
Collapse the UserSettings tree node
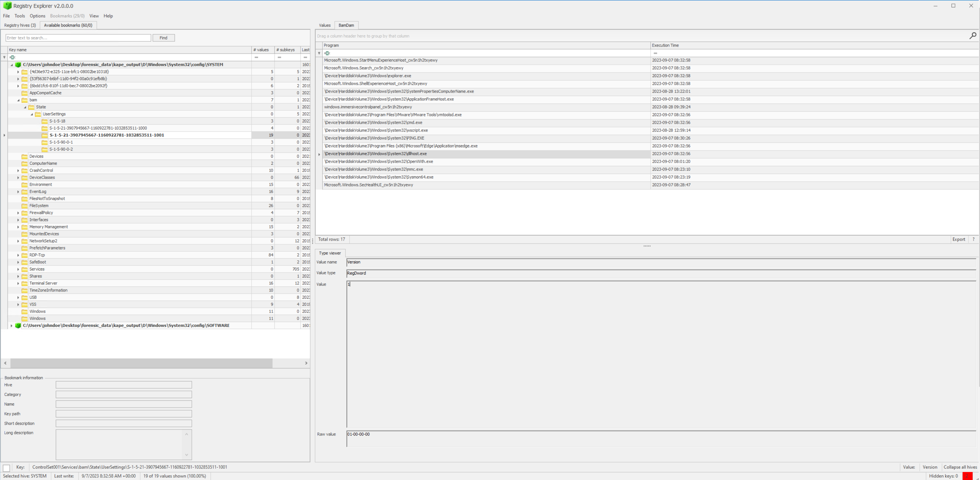[31, 114]
